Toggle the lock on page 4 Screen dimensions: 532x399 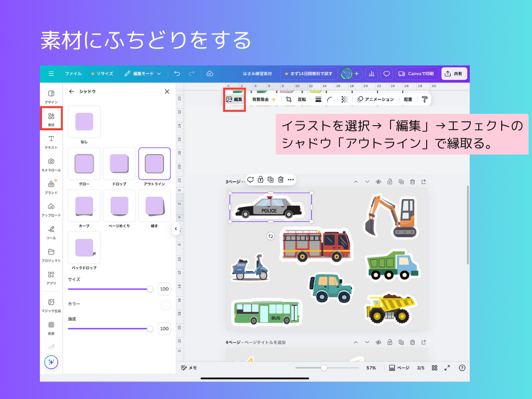click(391, 343)
